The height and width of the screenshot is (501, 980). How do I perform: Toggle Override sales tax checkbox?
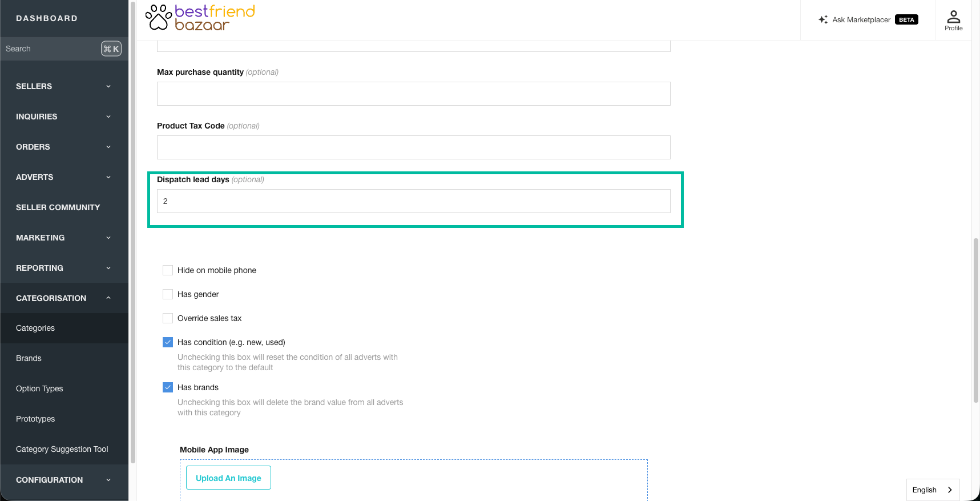[168, 318]
